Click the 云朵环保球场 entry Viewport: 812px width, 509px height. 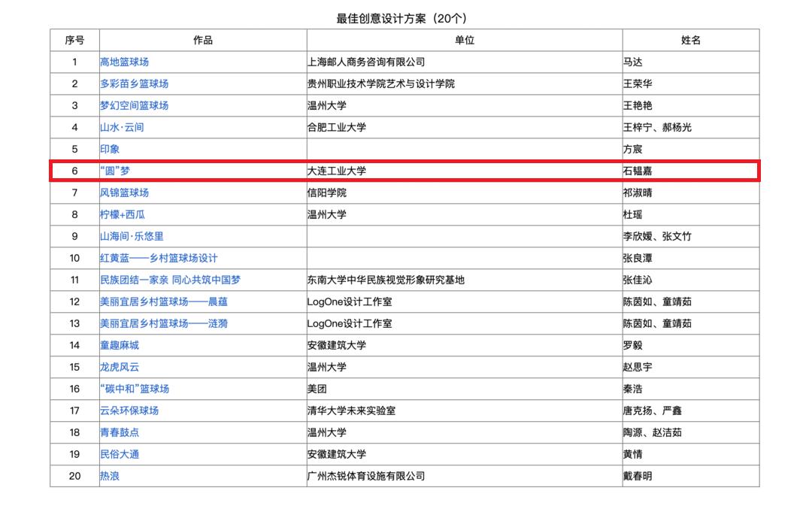coord(125,411)
